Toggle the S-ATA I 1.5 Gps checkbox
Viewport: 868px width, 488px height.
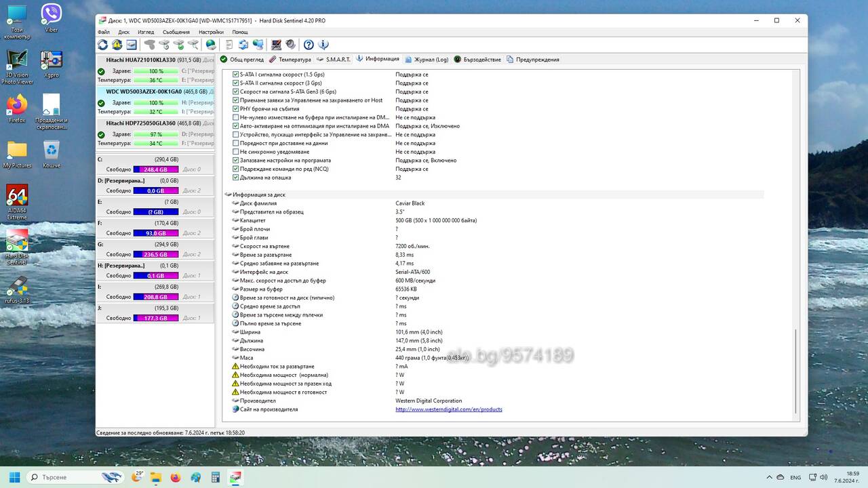point(236,75)
